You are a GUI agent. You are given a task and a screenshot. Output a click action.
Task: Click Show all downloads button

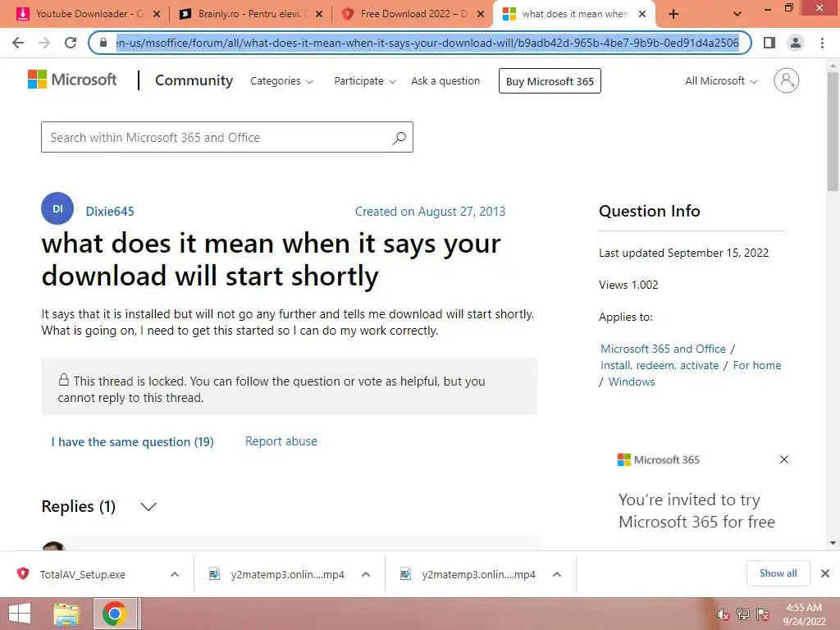point(778,573)
